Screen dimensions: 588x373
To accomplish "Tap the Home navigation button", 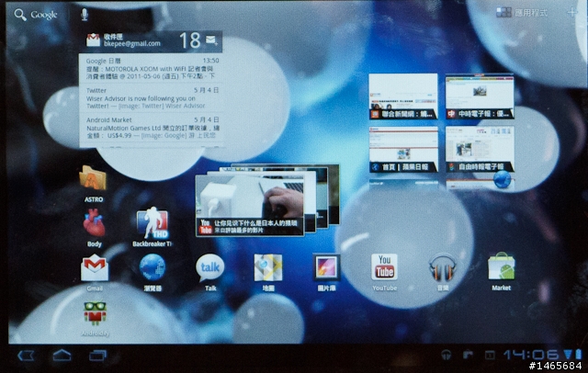I will click(x=62, y=355).
